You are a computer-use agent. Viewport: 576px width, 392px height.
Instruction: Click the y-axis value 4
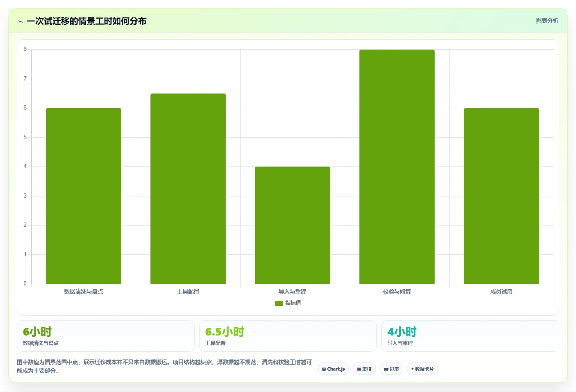[25, 166]
